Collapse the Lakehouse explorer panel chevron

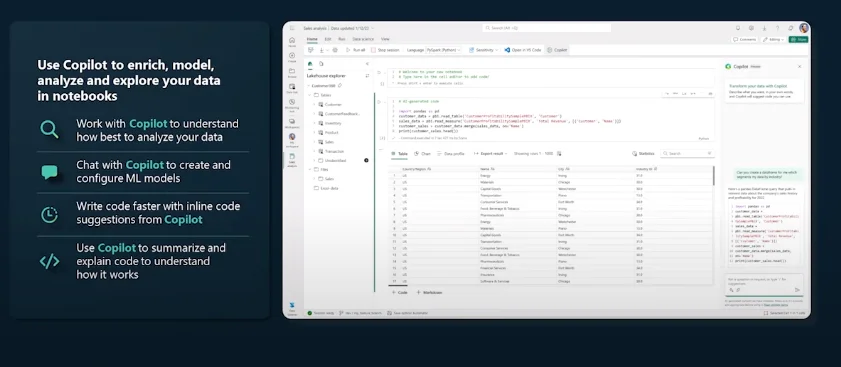(x=367, y=63)
